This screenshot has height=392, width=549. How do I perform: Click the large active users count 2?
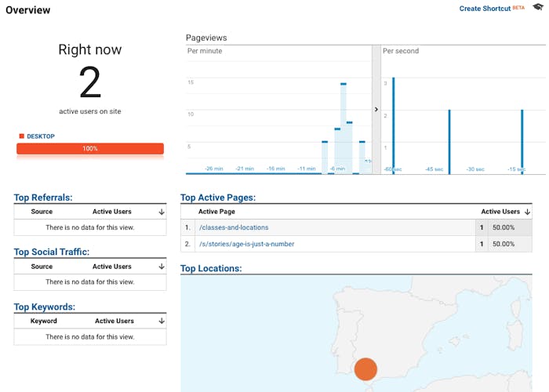click(90, 82)
